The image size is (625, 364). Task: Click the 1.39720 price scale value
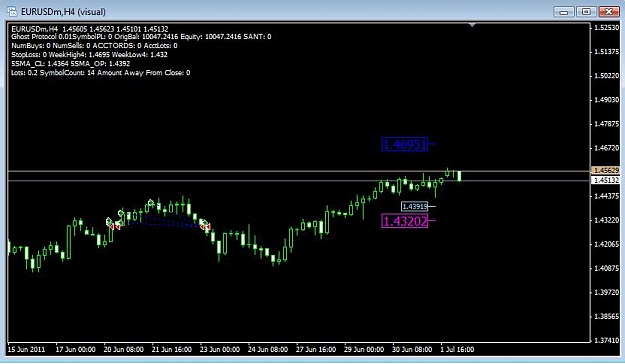point(606,292)
